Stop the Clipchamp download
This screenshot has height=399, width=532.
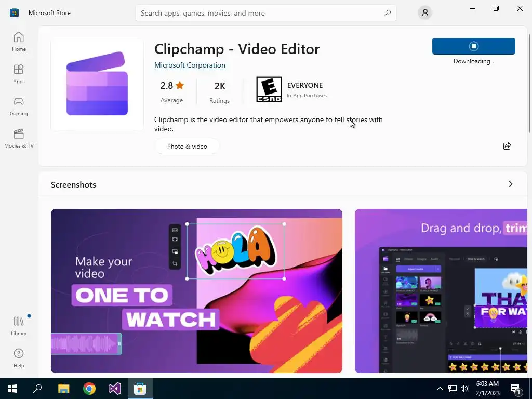tap(474, 46)
